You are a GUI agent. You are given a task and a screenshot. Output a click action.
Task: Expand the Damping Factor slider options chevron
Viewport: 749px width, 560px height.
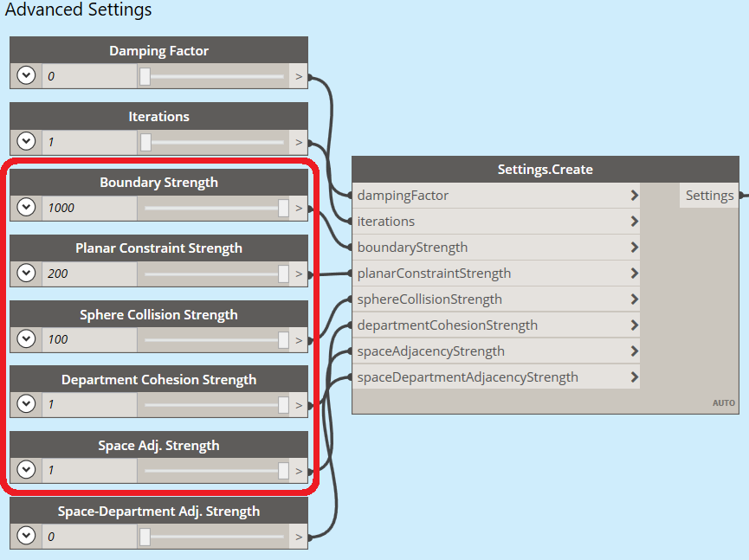(26, 75)
